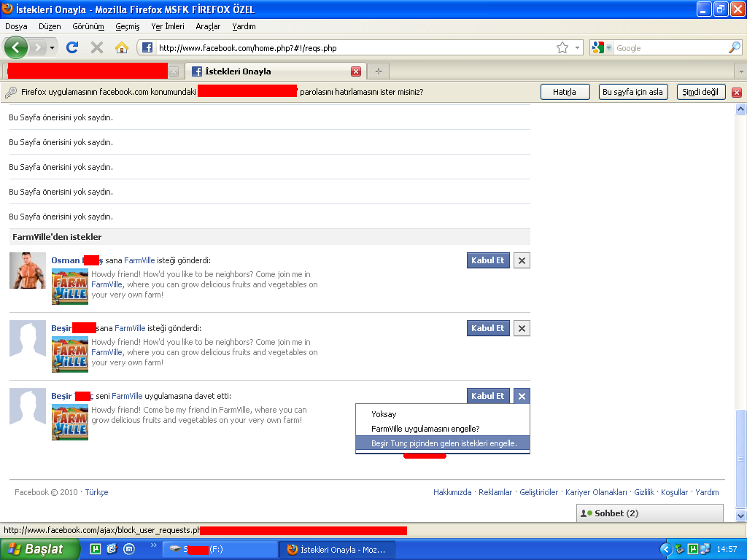
Task: Dismiss Beşir's FarmVille isteği request X
Action: pyautogui.click(x=522, y=328)
